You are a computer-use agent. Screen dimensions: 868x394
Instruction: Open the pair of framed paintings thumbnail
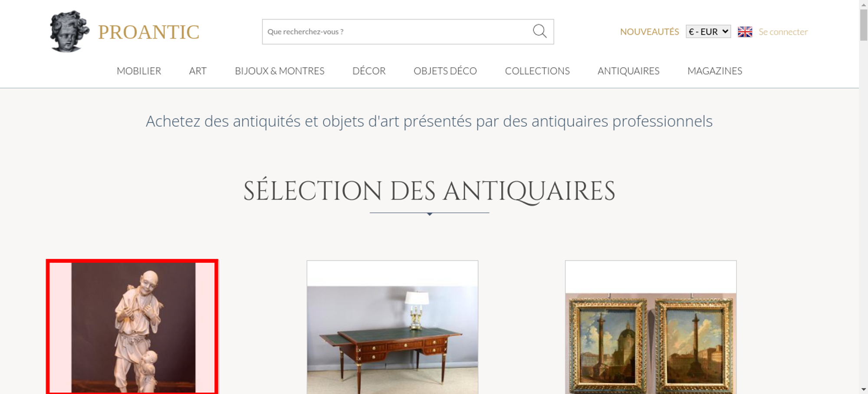tap(651, 327)
